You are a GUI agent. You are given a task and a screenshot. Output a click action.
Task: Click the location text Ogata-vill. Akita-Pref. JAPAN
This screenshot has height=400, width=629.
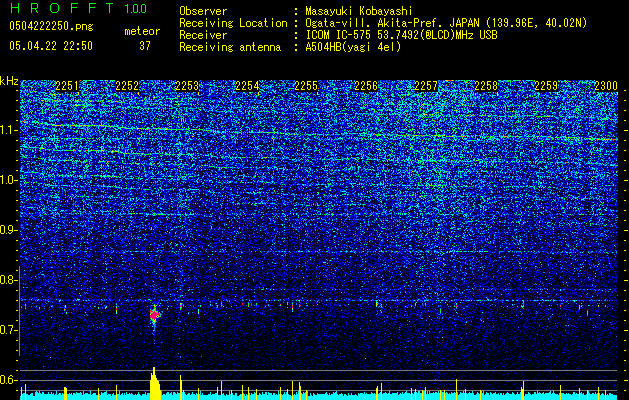pos(392,23)
